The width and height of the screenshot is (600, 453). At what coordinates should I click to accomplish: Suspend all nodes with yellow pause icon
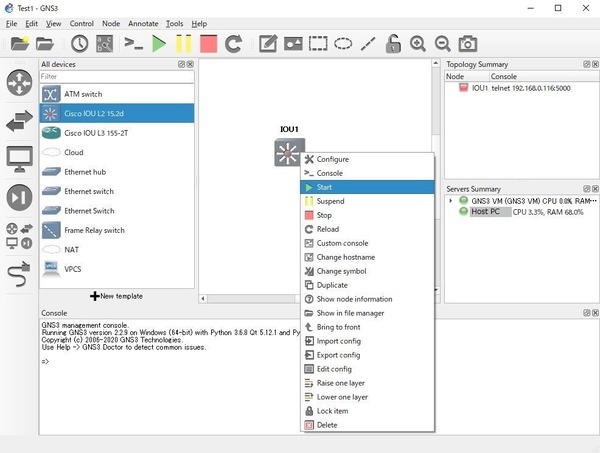tap(184, 44)
